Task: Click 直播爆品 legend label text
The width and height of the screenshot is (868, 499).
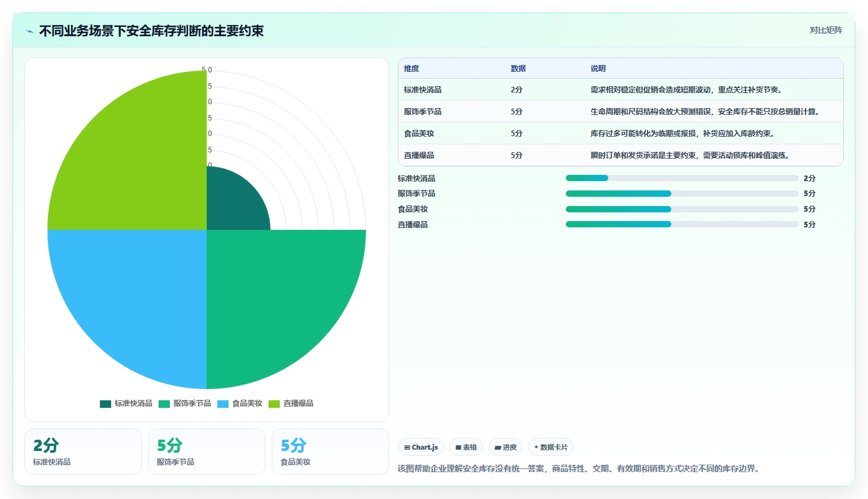Action: [x=298, y=403]
